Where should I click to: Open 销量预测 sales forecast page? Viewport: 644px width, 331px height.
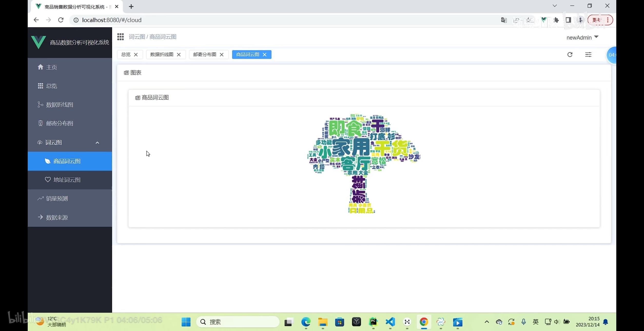point(57,199)
